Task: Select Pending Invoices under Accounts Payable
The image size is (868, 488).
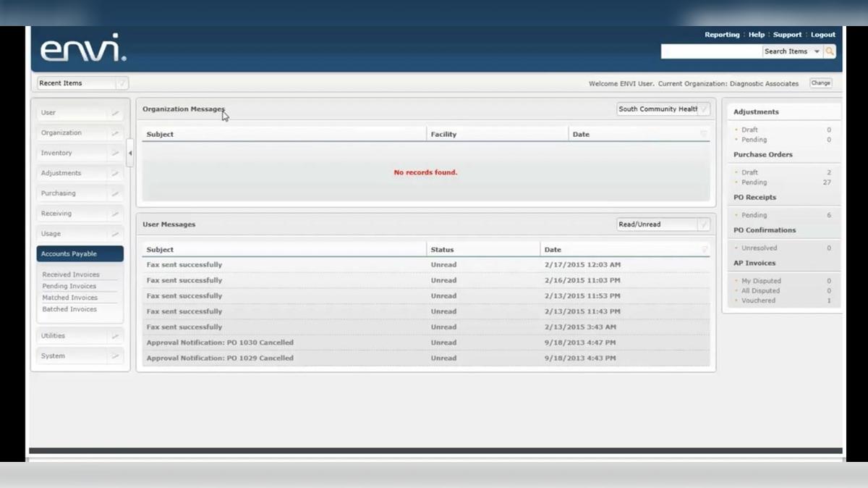Action: 69,286
